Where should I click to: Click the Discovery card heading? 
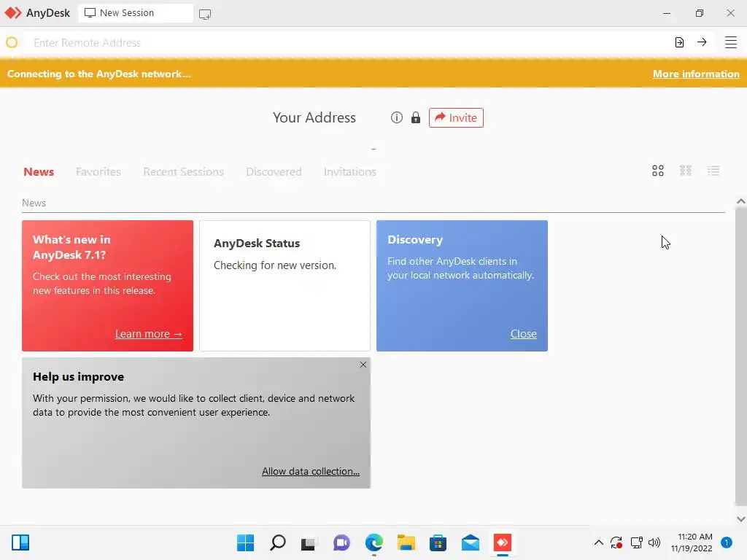[415, 239]
